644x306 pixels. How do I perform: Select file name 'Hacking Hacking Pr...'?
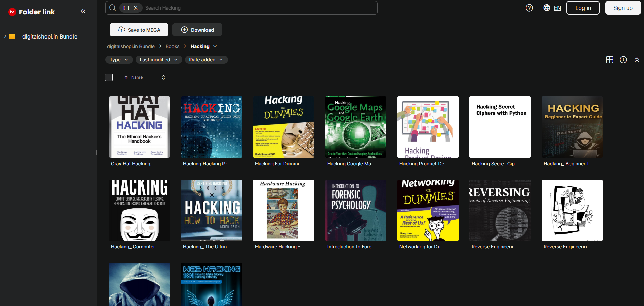point(207,164)
